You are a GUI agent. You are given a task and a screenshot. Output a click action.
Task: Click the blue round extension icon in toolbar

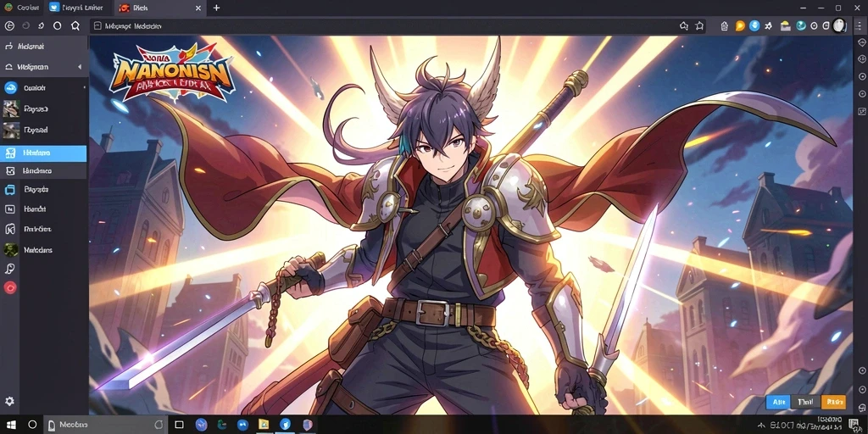coord(754,25)
